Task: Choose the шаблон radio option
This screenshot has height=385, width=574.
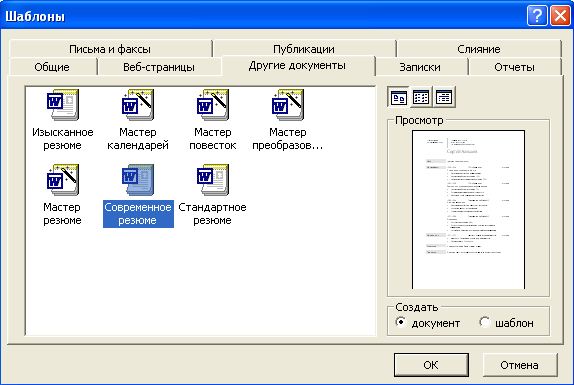Action: click(x=485, y=322)
